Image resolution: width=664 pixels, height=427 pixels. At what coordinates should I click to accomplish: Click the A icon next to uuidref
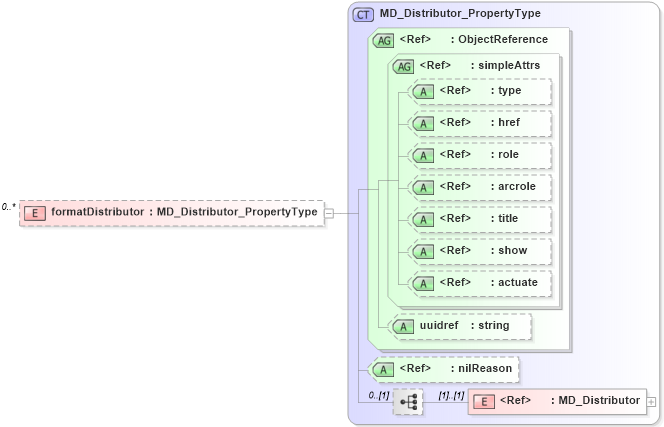(x=403, y=327)
